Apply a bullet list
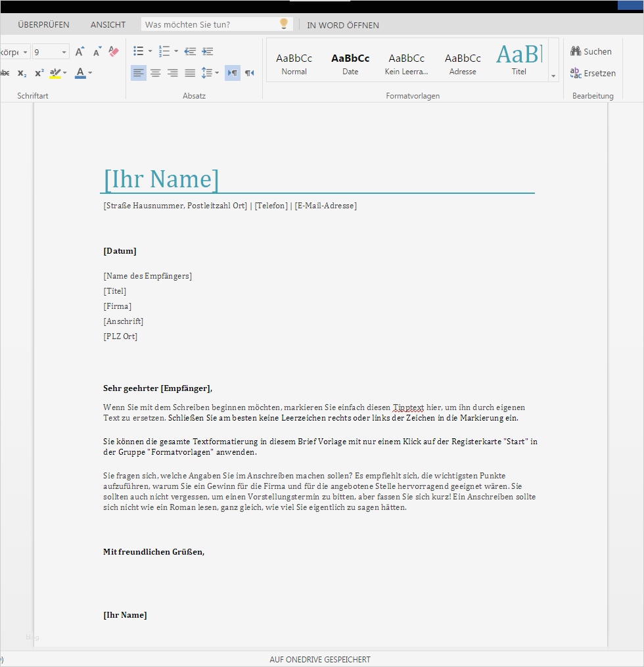 coord(139,51)
